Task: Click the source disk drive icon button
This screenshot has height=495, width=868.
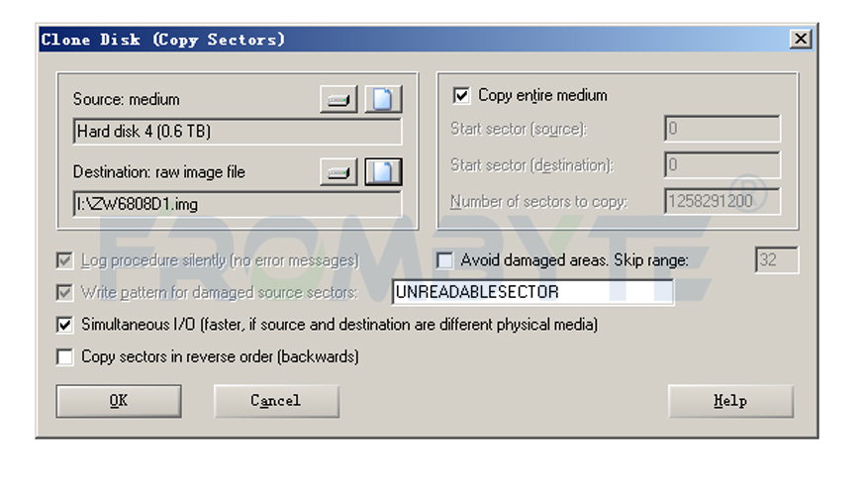Action: point(338,100)
